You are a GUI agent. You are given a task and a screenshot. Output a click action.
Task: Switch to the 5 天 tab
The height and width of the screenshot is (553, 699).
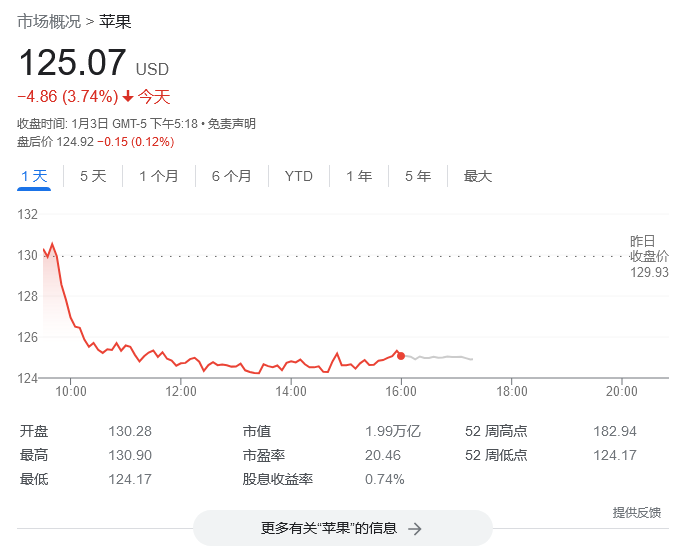[x=92, y=176]
